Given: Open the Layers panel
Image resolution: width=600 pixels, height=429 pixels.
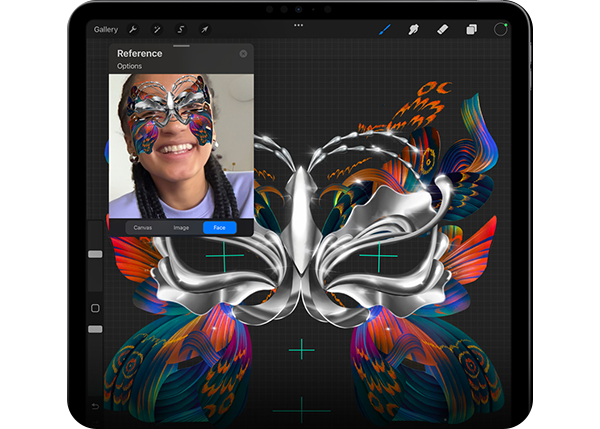Looking at the screenshot, I should (x=471, y=29).
